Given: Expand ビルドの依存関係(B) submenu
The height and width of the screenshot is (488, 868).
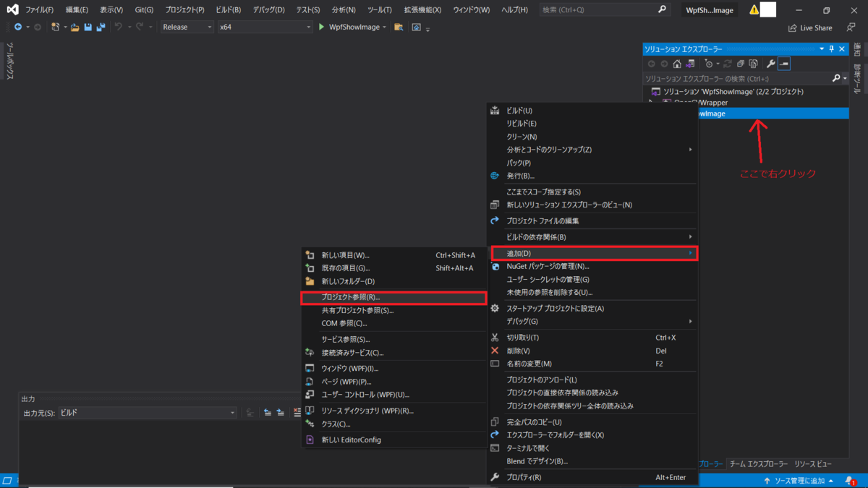Looking at the screenshot, I should point(592,237).
